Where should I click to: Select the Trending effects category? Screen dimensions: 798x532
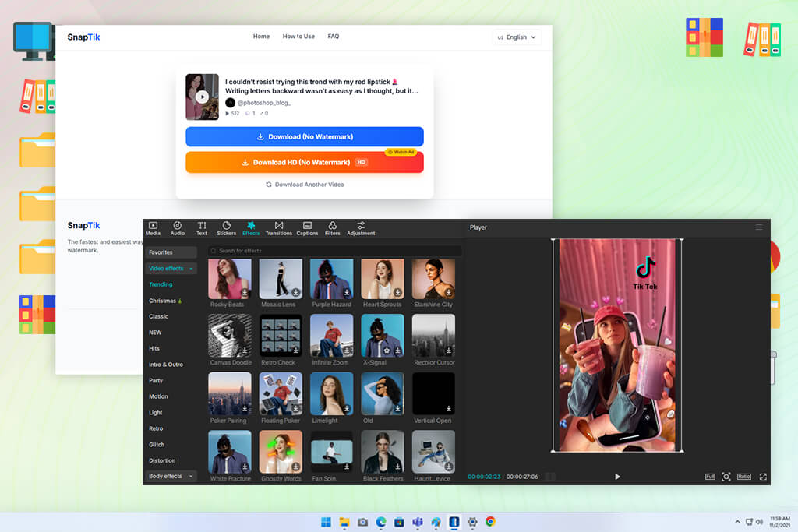click(x=161, y=284)
